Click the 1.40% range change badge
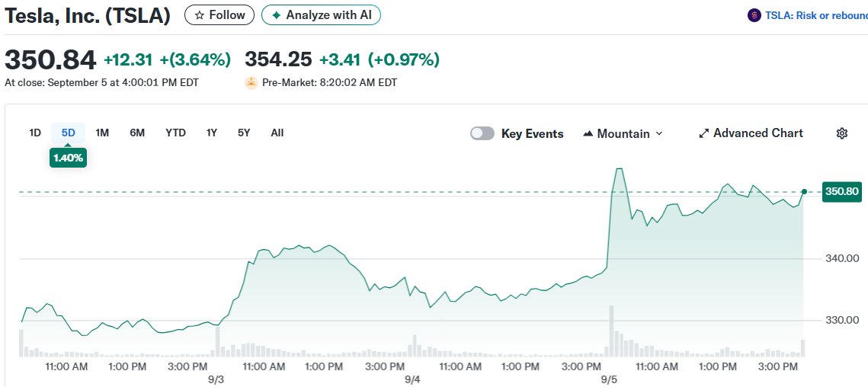This screenshot has height=387, width=868. 68,158
